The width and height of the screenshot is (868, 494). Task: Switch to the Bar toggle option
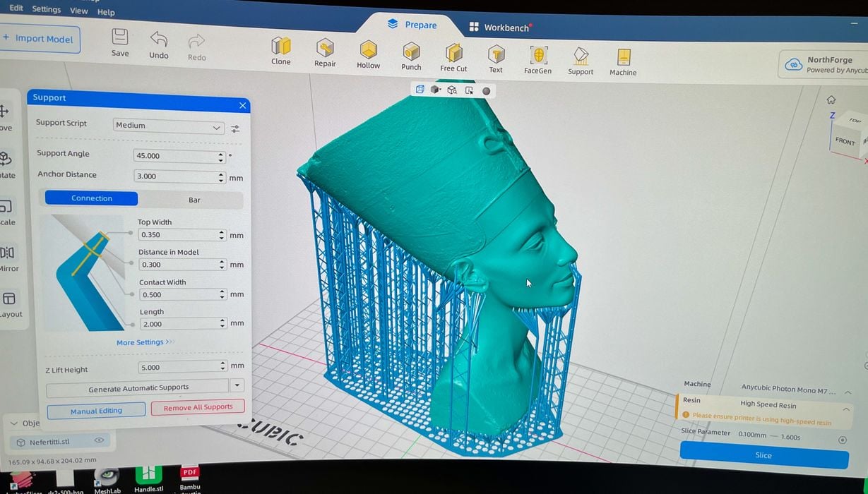tap(194, 200)
